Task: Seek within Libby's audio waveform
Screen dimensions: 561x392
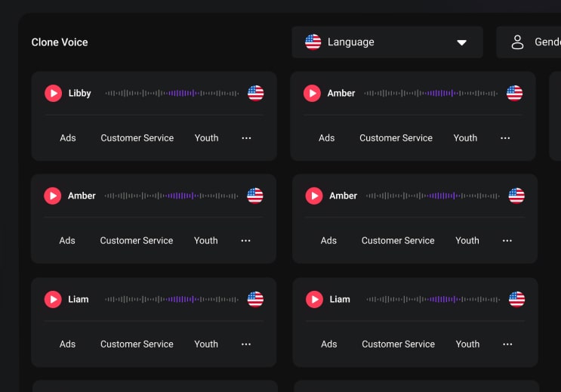Action: (172, 94)
